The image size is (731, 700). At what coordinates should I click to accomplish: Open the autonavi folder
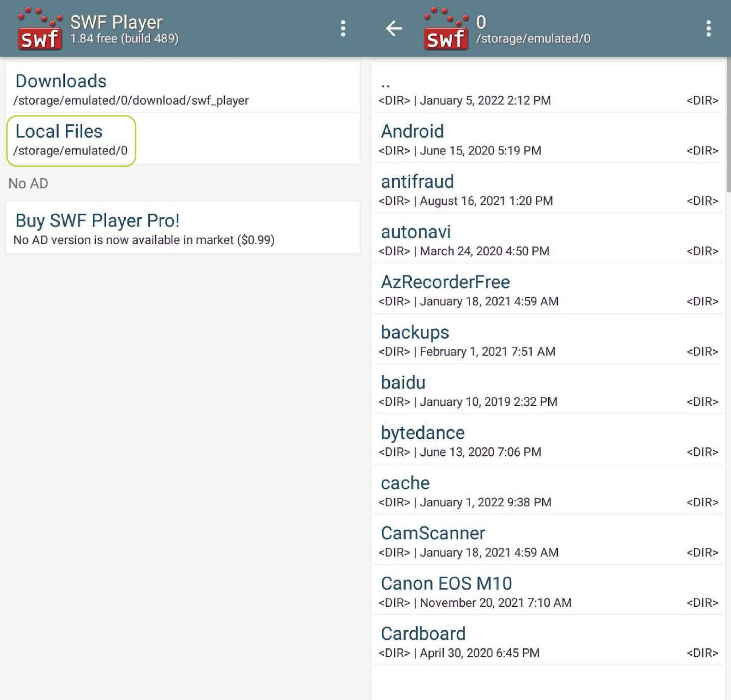[x=548, y=239]
